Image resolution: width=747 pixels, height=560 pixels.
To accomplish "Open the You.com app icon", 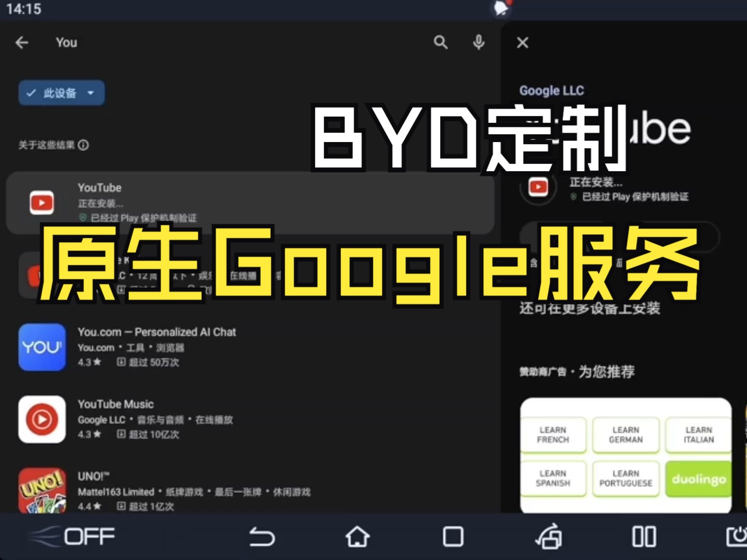I will click(x=42, y=347).
